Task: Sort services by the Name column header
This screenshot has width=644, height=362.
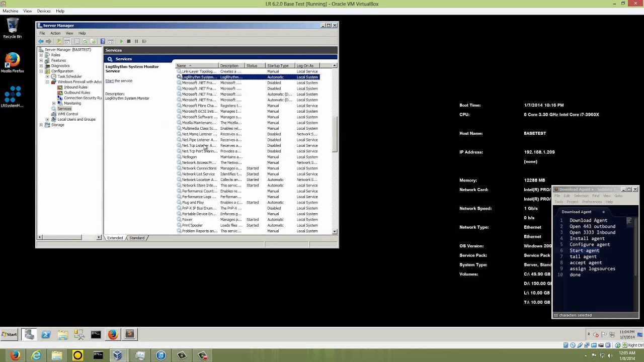Action: click(x=197, y=65)
